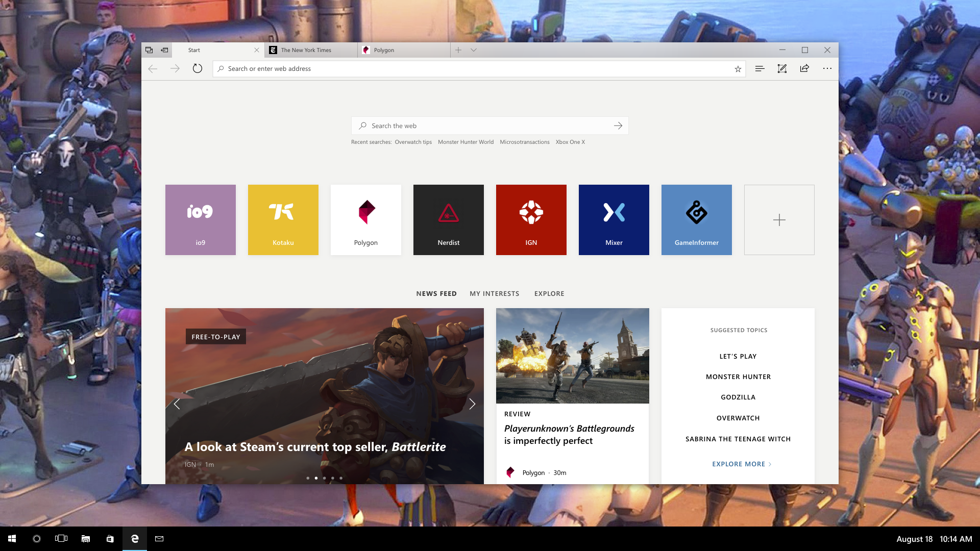This screenshot has height=551, width=980.
Task: Expand tab previews chevron
Action: point(474,50)
